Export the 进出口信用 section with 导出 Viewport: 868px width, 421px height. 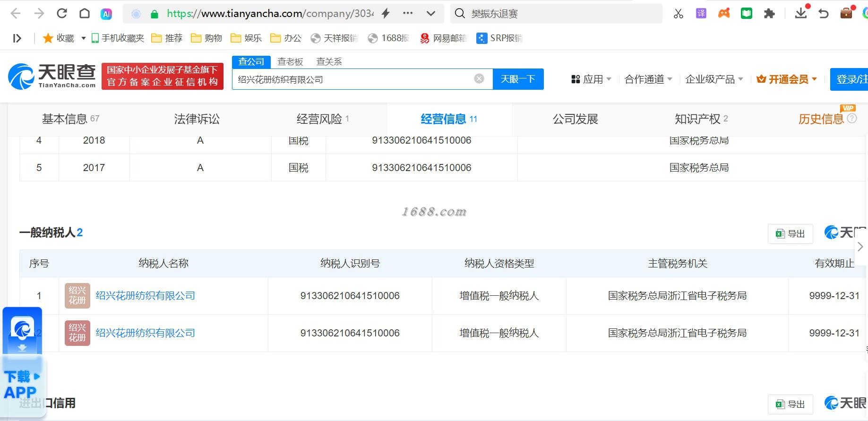pyautogui.click(x=791, y=404)
